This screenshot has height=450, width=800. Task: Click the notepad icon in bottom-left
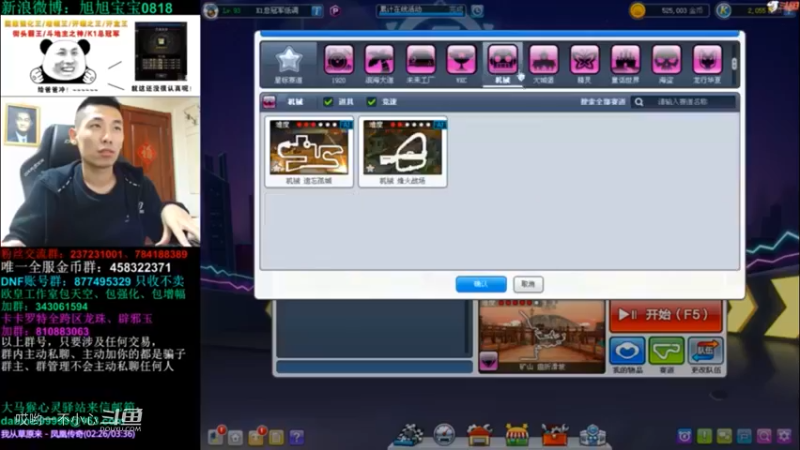coord(276,437)
